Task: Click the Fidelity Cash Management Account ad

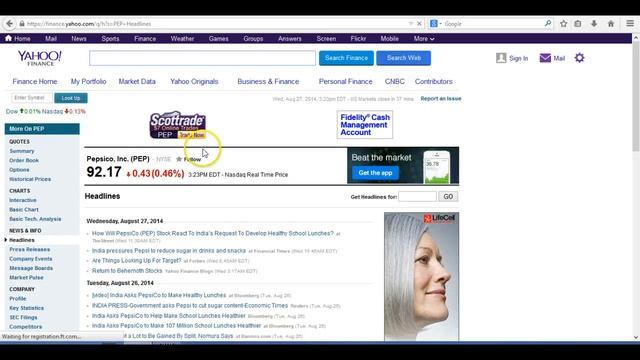Action: tap(364, 125)
